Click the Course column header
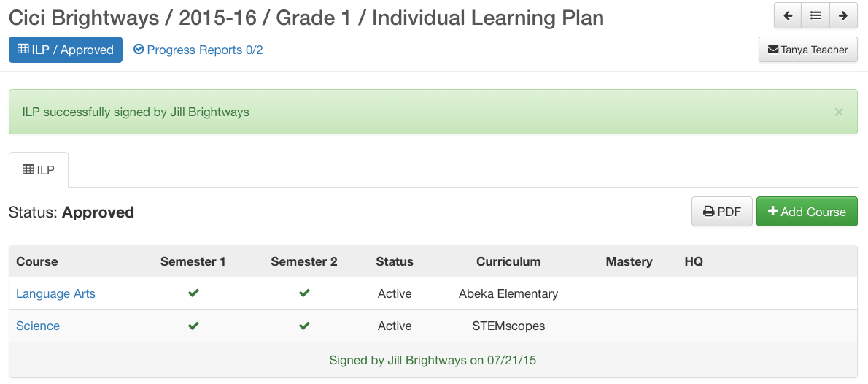 [x=37, y=261]
